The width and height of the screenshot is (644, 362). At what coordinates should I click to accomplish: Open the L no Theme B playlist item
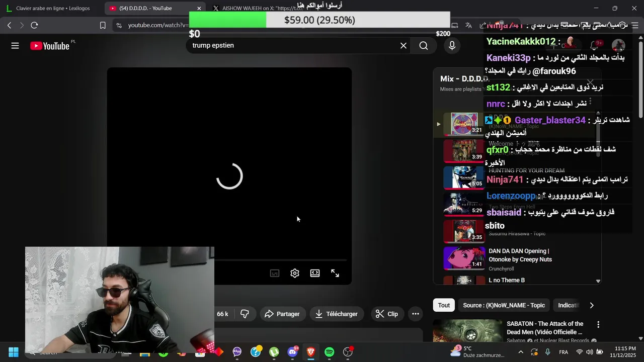506,280
